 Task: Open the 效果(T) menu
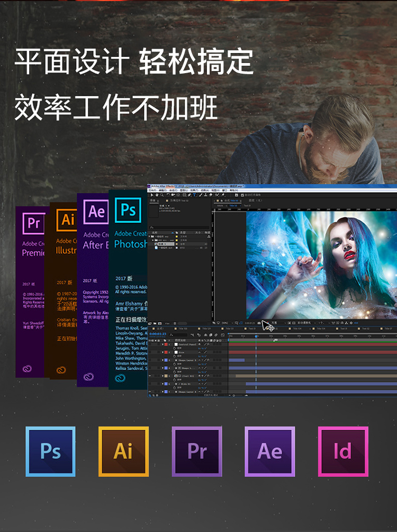click(194, 190)
